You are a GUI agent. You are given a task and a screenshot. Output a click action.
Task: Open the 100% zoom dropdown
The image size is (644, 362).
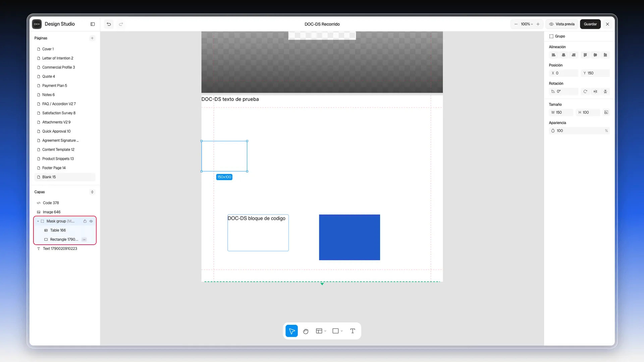point(527,24)
